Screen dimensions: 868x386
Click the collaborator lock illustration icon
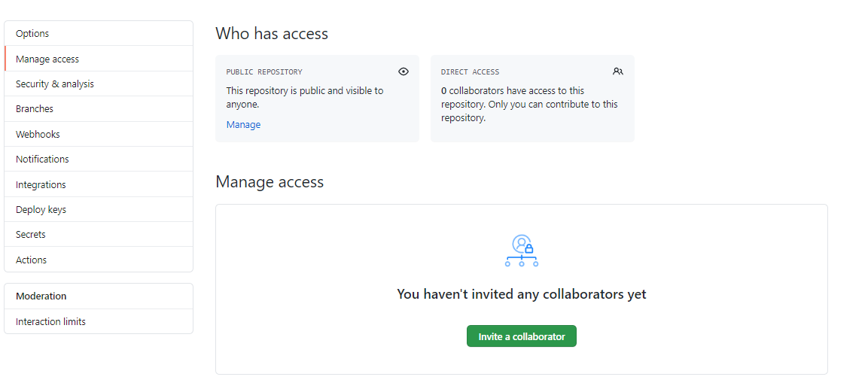(x=522, y=251)
